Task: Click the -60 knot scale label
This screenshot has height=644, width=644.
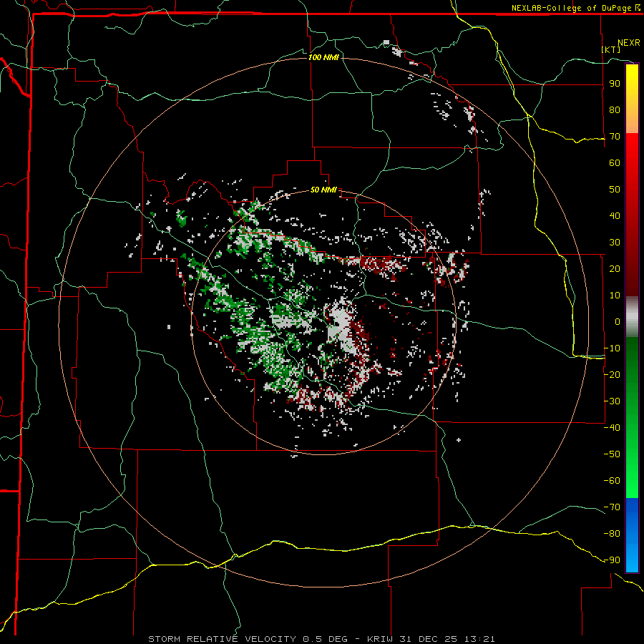Action: (x=612, y=481)
